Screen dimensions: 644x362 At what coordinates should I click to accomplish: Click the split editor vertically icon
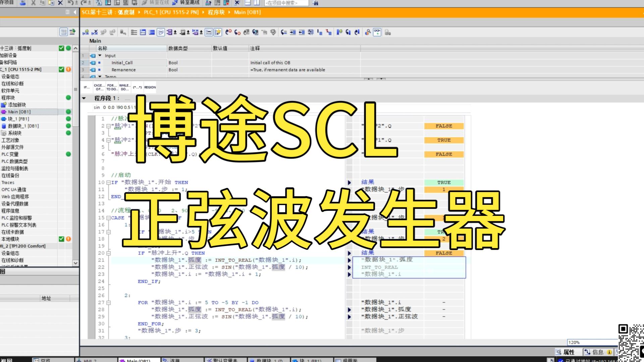[257, 3]
